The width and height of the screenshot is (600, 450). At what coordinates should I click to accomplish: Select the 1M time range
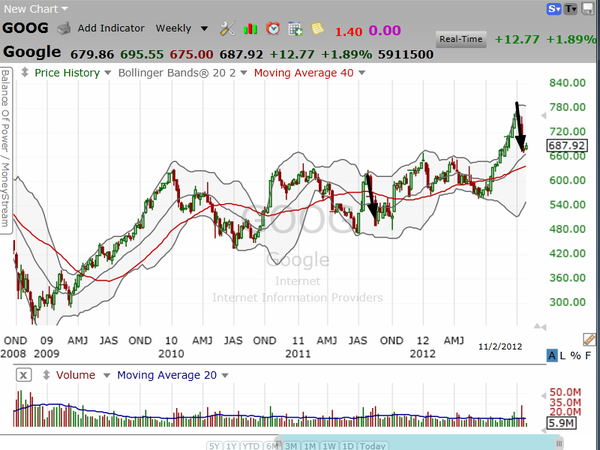pyautogui.click(x=310, y=446)
